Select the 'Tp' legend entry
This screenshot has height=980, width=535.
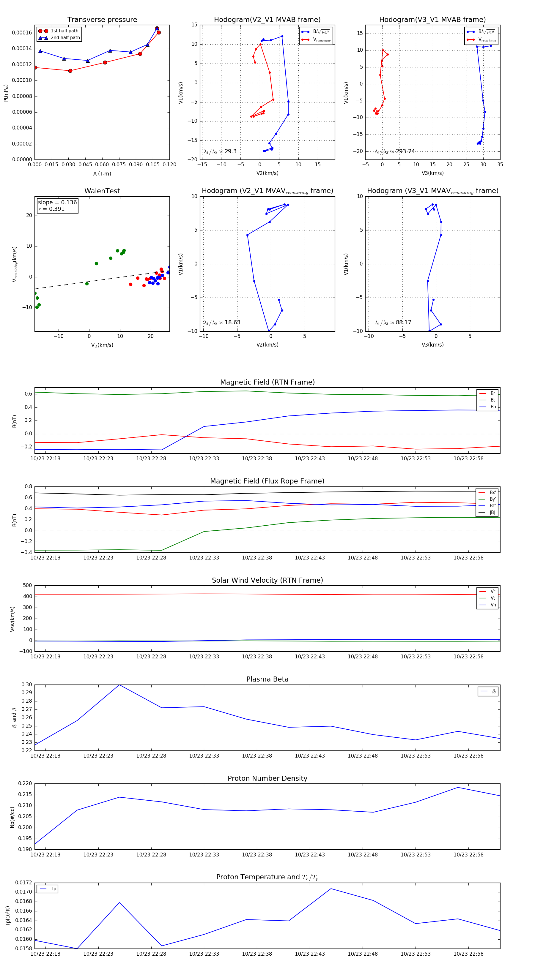tap(48, 889)
